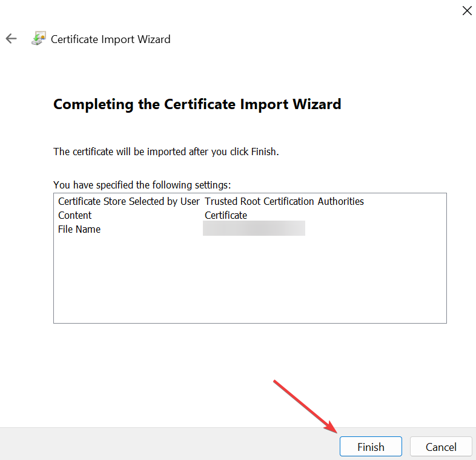Click the 'Trusted Root Certification Authorities' value
476x460 pixels.
[284, 201]
